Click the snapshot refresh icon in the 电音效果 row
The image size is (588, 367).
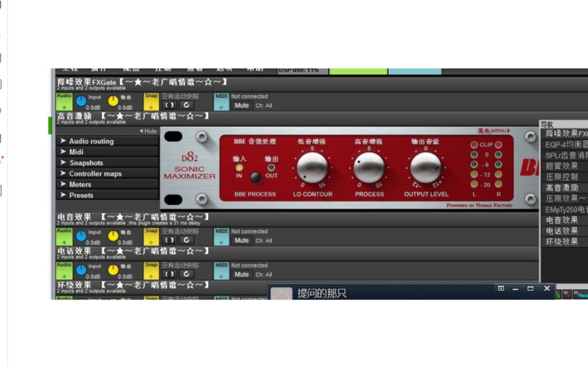187,241
